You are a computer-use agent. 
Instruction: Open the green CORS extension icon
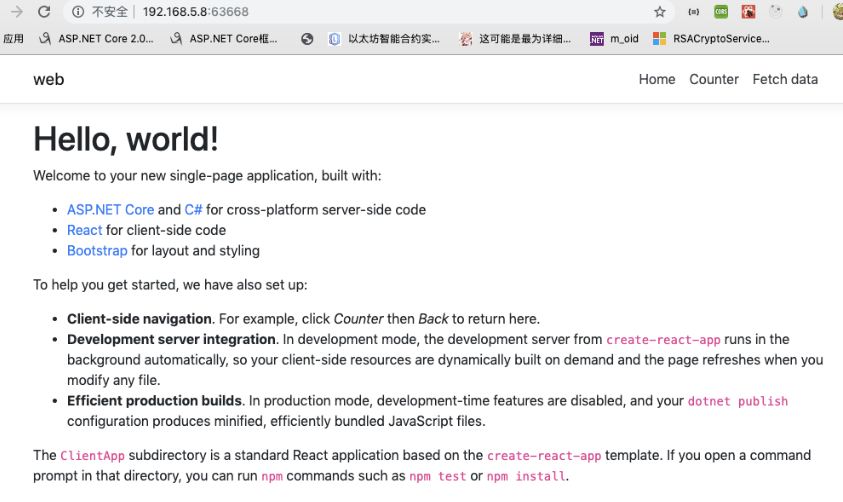point(721,11)
